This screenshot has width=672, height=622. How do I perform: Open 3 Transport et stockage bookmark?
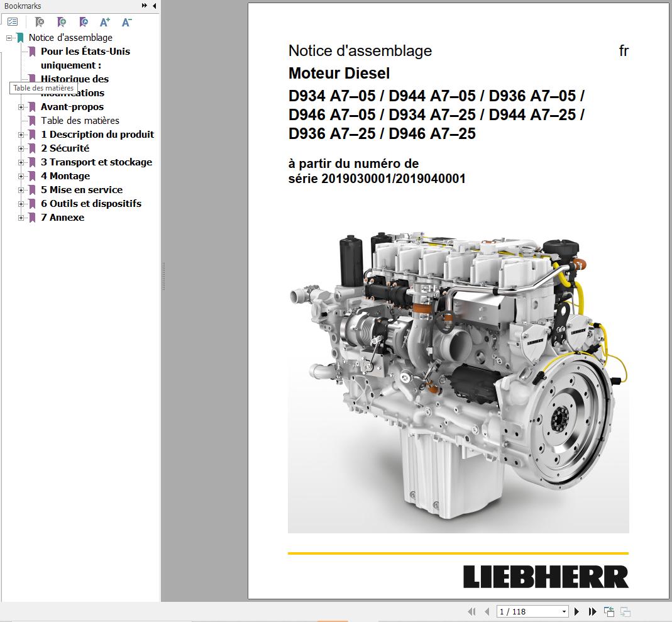pyautogui.click(x=96, y=162)
